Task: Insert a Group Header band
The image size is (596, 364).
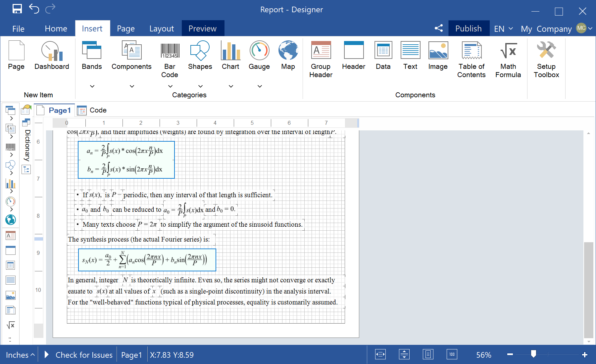Action: pyautogui.click(x=321, y=60)
